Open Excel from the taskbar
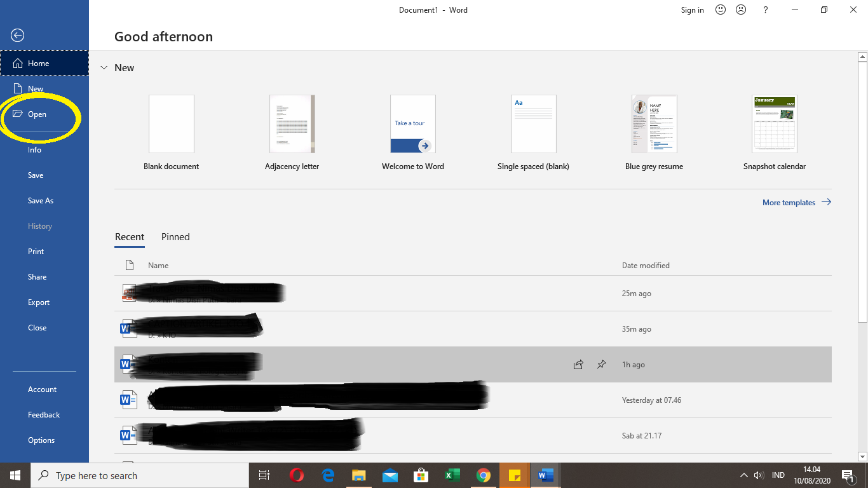The image size is (868, 488). click(452, 475)
